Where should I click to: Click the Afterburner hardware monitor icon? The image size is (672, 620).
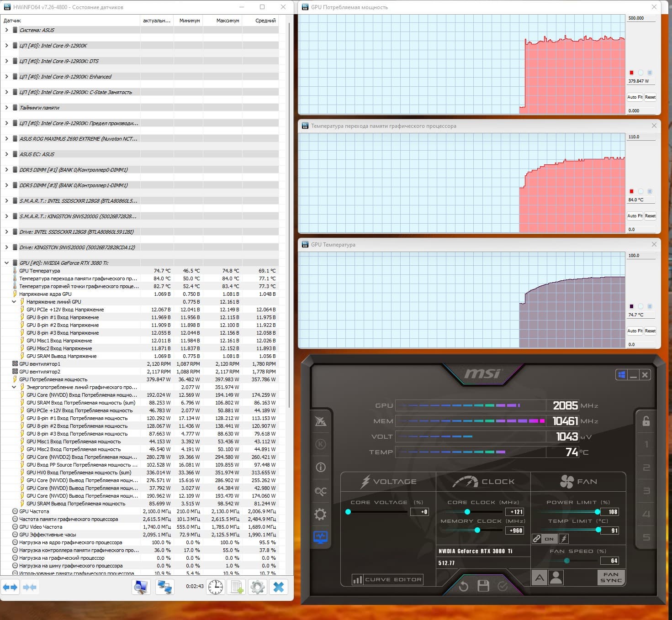[320, 537]
